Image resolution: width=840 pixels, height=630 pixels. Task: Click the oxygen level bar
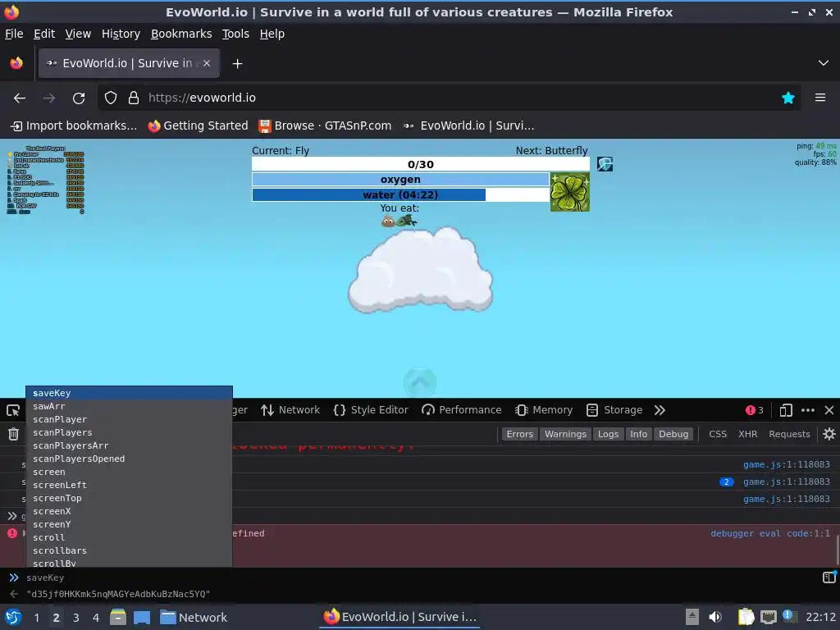400,179
